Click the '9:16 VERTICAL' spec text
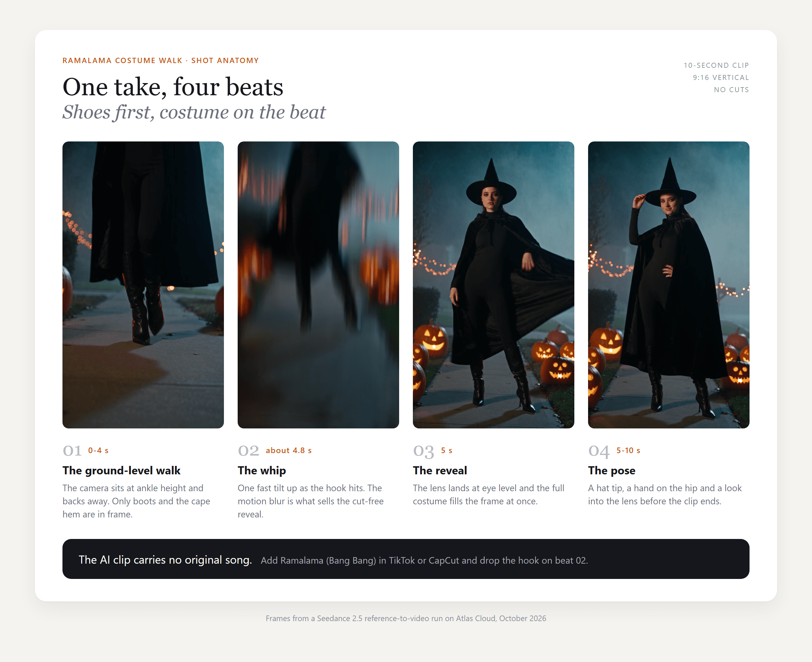Image resolution: width=812 pixels, height=662 pixels. coord(721,77)
